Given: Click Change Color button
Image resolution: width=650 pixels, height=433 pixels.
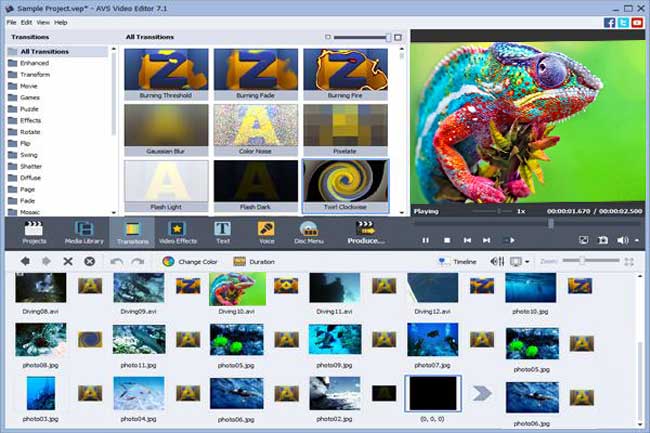Looking at the screenshot, I should point(190,261).
